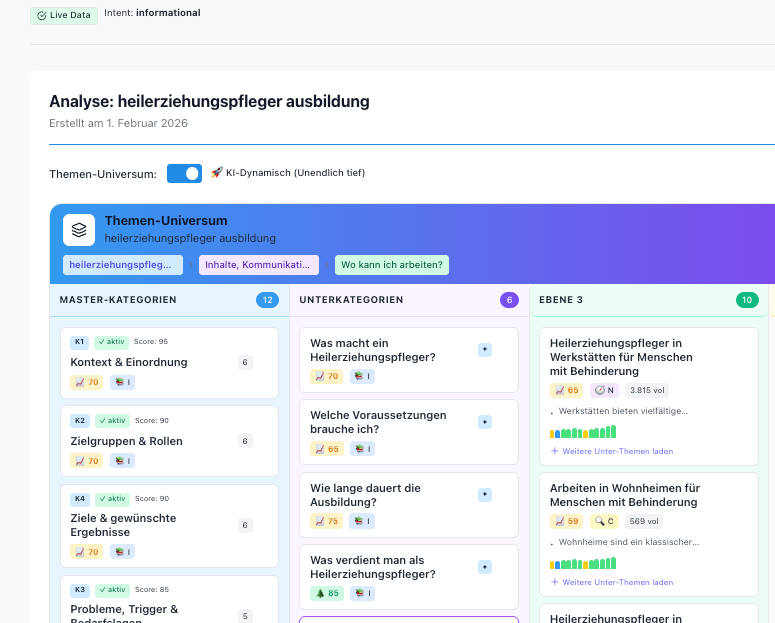The image size is (775, 623).
Task: Click the K1 category tag
Action: [80, 342]
